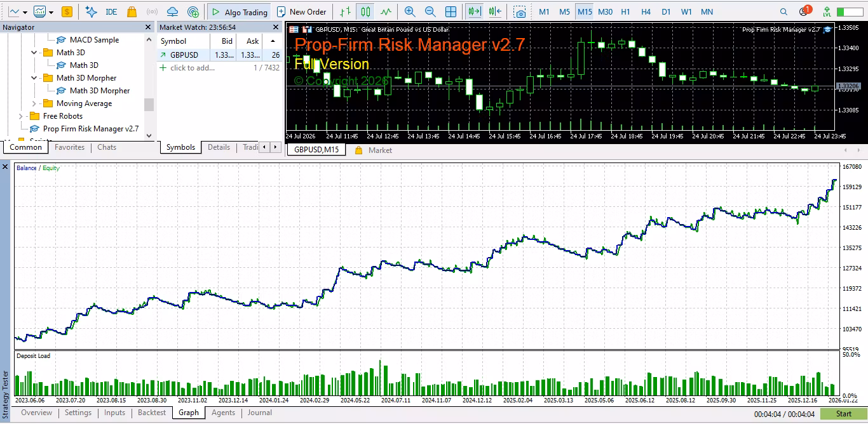The image size is (868, 424).
Task: Select Prop Firm Risk Manager v2.7 in Navigator
Action: pyautogui.click(x=84, y=129)
